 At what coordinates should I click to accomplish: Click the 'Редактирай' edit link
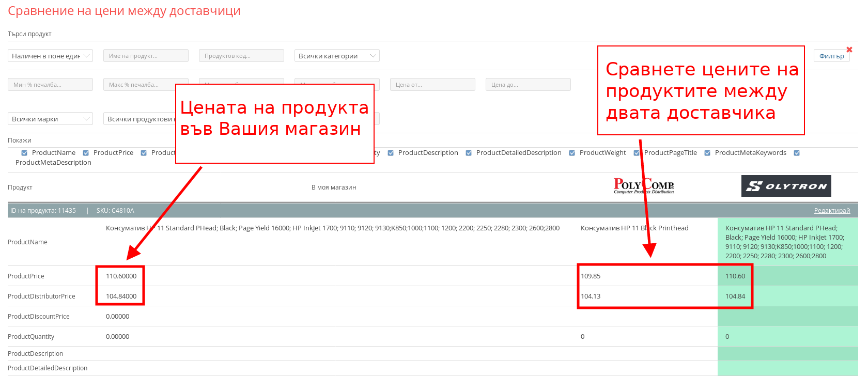coord(832,211)
